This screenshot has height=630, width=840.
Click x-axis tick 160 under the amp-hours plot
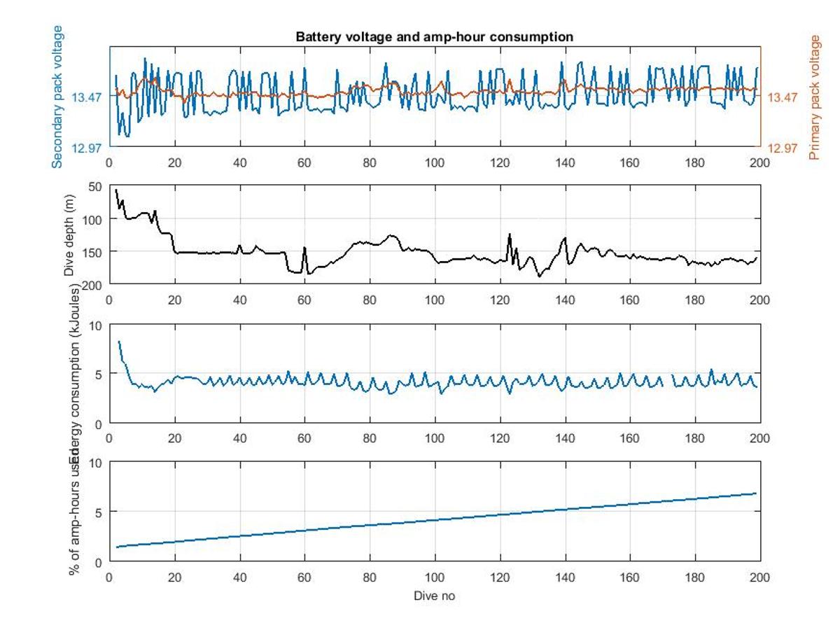(630, 577)
